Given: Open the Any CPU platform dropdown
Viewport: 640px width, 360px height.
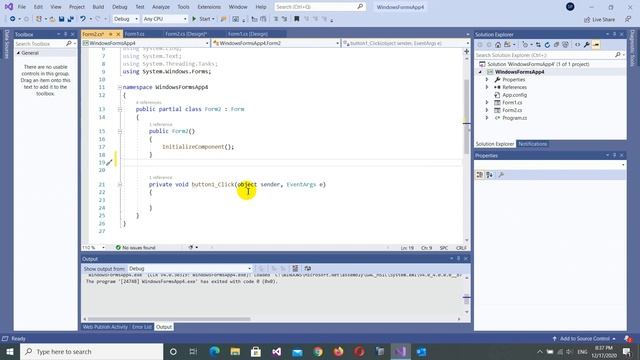Looking at the screenshot, I should click(165, 19).
